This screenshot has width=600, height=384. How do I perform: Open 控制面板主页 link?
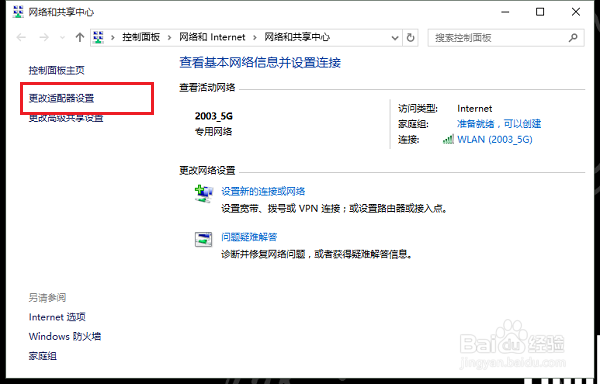(57, 70)
